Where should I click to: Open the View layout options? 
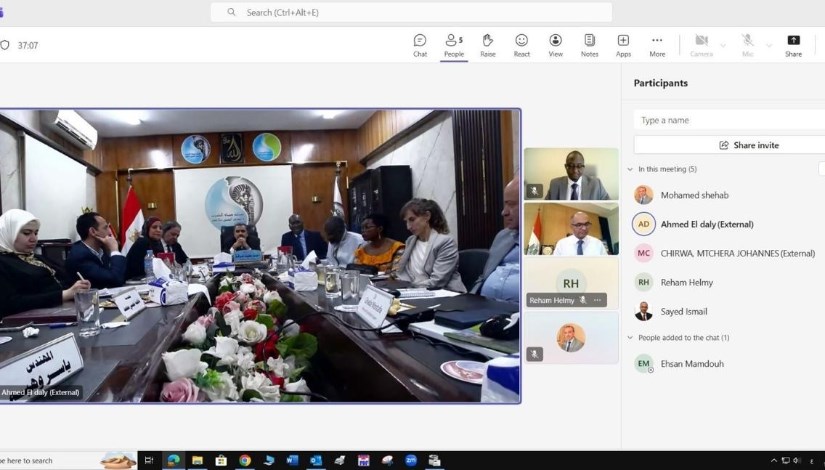click(x=555, y=44)
